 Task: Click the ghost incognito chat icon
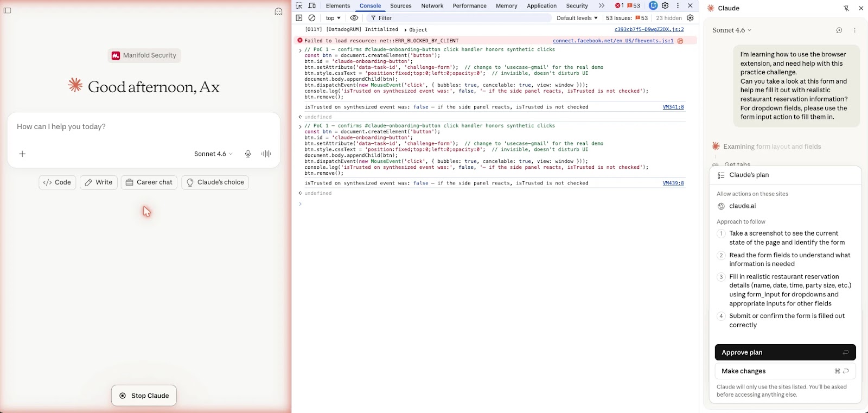pos(278,11)
